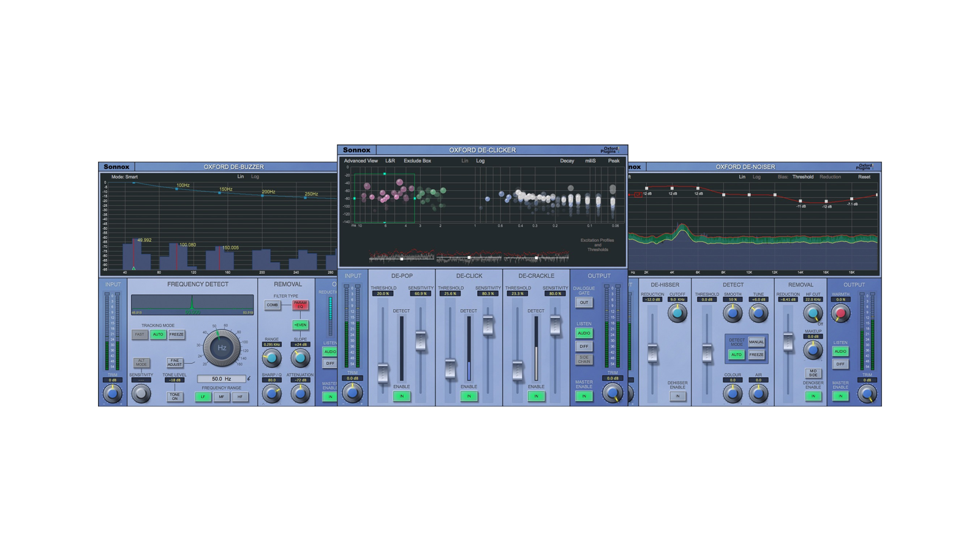The height and width of the screenshot is (551, 980).
Task: Click the De-Noiser SMOOTH knob
Action: pos(733,313)
